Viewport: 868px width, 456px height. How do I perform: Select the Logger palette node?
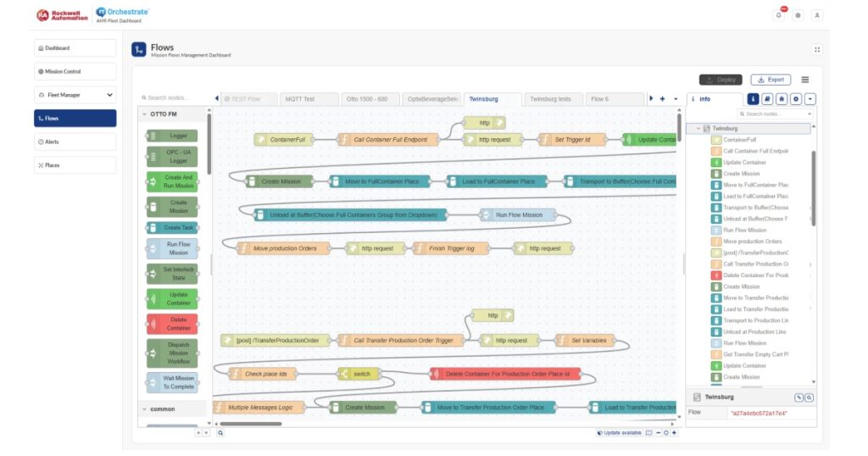click(x=172, y=136)
